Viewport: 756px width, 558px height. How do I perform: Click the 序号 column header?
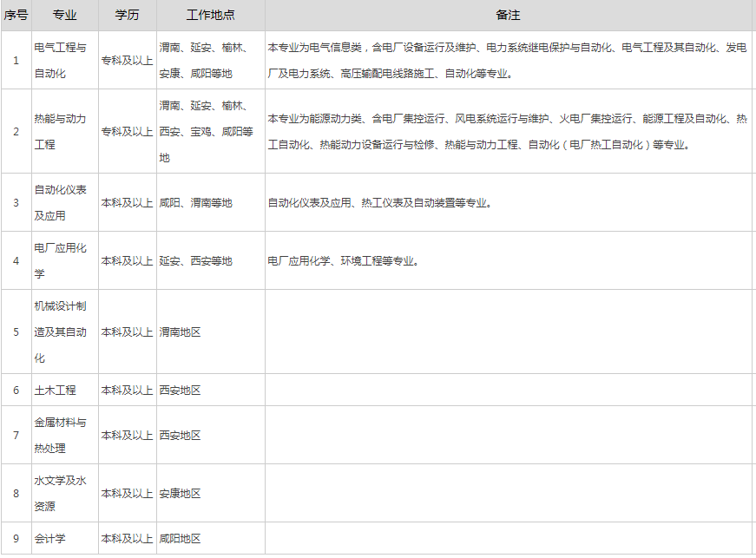16,15
